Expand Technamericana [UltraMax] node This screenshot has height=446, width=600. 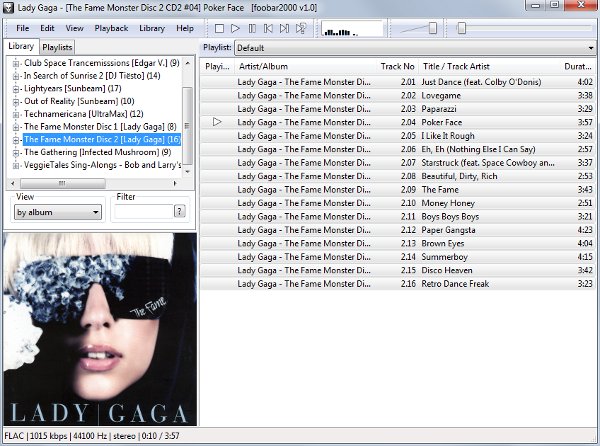[16, 114]
